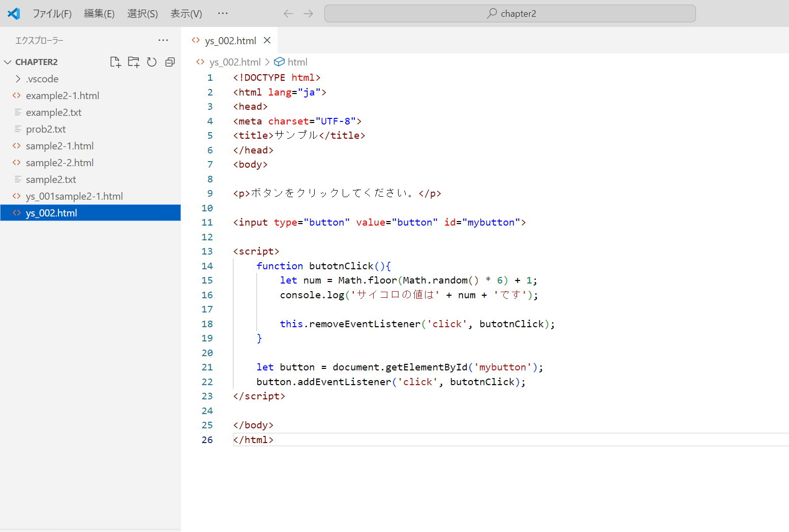Collapse the CHAPTER2 folder section
This screenshot has height=532, width=789.
[8, 62]
